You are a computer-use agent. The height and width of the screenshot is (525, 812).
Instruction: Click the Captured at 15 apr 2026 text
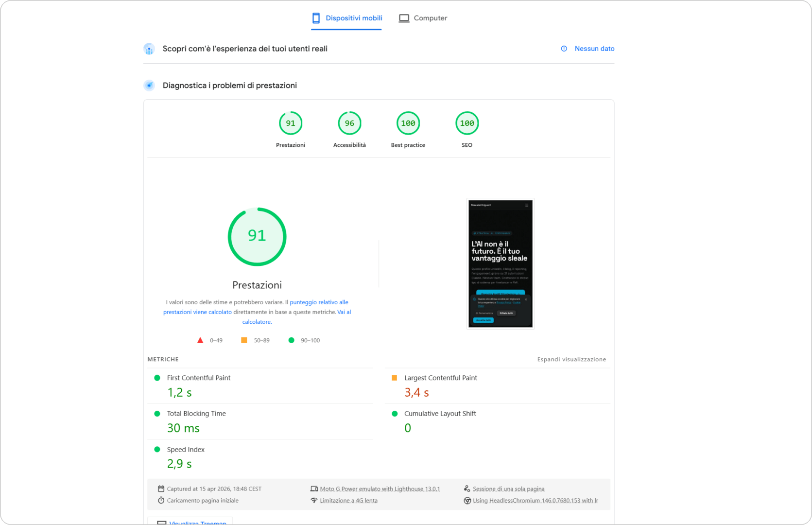(x=214, y=489)
